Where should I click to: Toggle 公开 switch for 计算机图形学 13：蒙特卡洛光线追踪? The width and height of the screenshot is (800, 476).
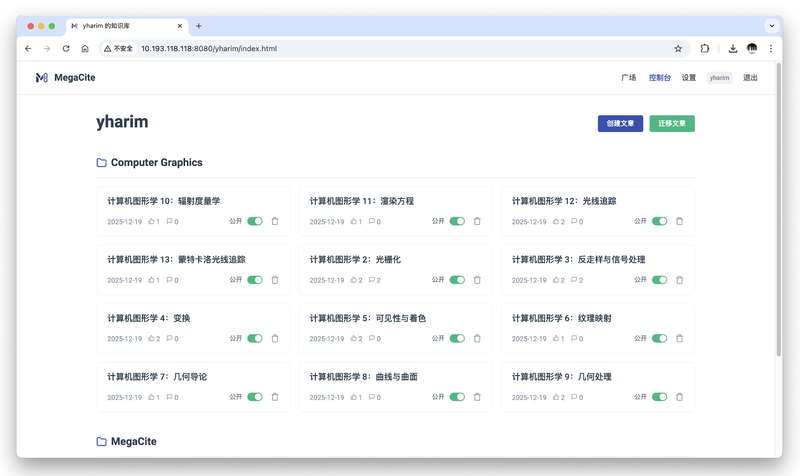[255, 280]
